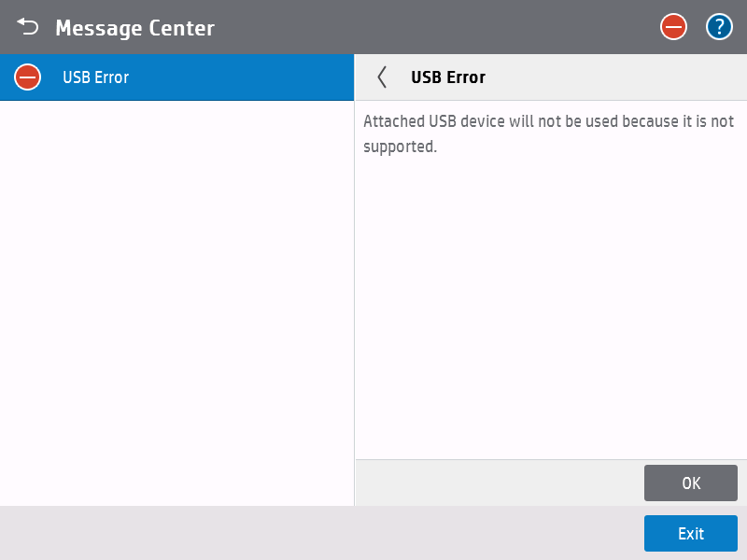The width and height of the screenshot is (747, 560).
Task: Click the blue Exit button
Action: coord(690,534)
